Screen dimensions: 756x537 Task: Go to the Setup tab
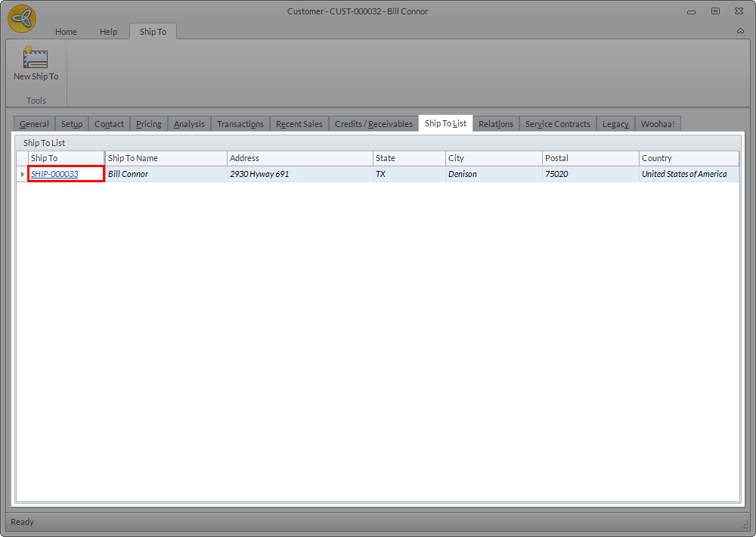(x=72, y=124)
